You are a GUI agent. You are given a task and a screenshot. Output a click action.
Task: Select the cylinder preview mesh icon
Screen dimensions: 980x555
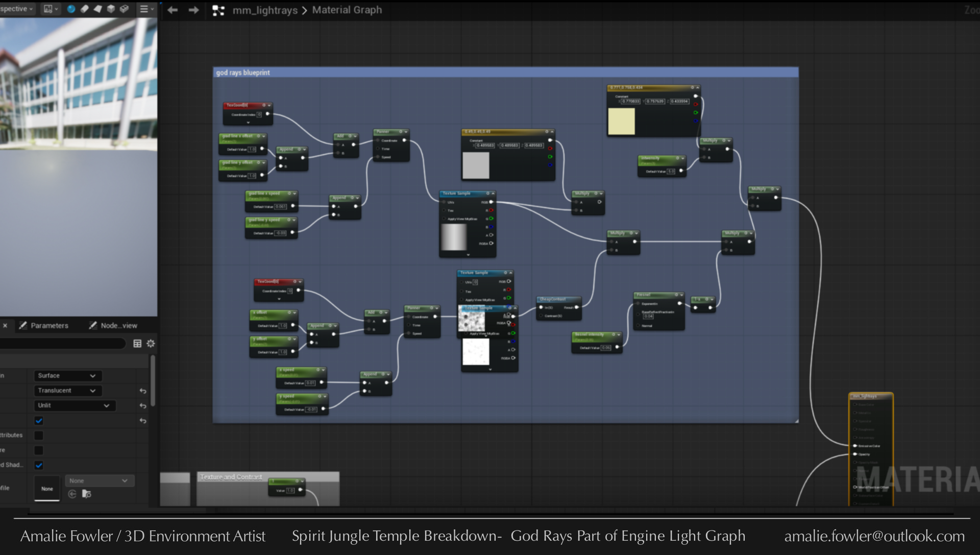coord(85,9)
